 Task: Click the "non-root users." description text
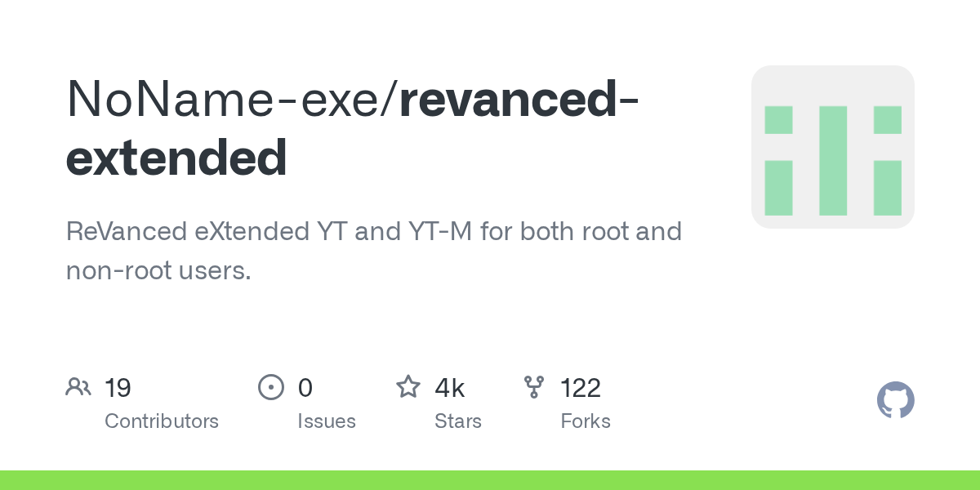click(158, 270)
